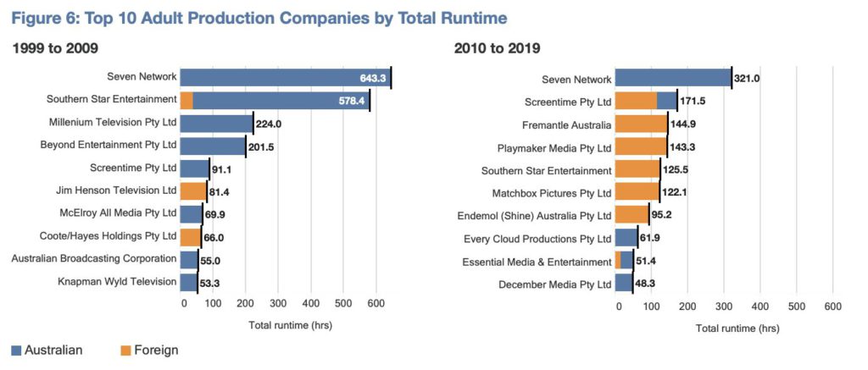Screen dimensions: 868x370
Task: Select the '2010 to 2019' chart heading
Action: pyautogui.click(x=497, y=48)
